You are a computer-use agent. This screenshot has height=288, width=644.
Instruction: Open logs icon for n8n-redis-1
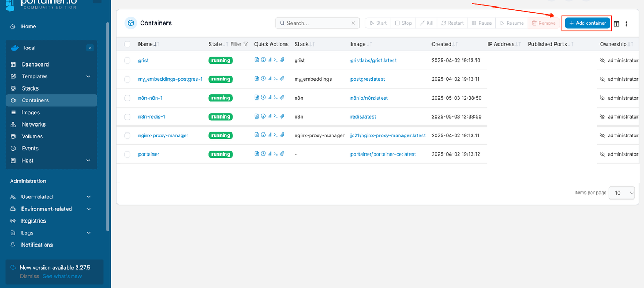pos(257,116)
